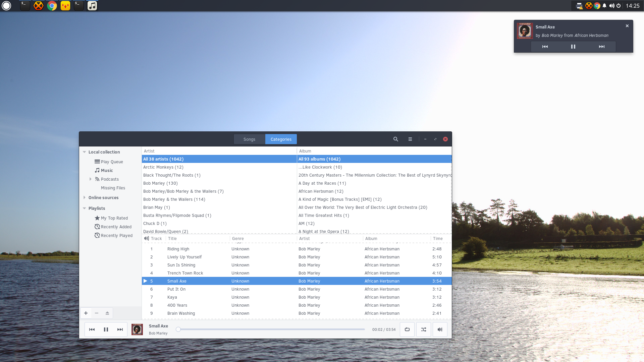Skip to next track in bottom player bar
The image size is (644, 362).
(120, 329)
